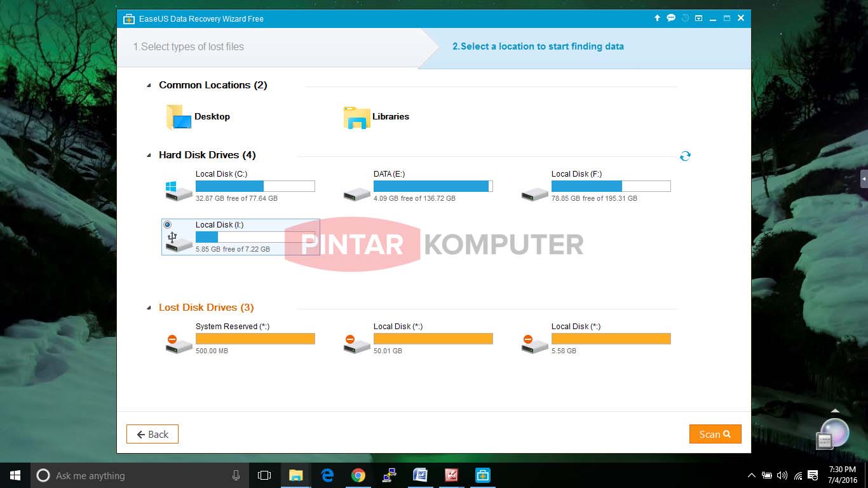Choose the Local Disk (C:) drive icon

179,191
